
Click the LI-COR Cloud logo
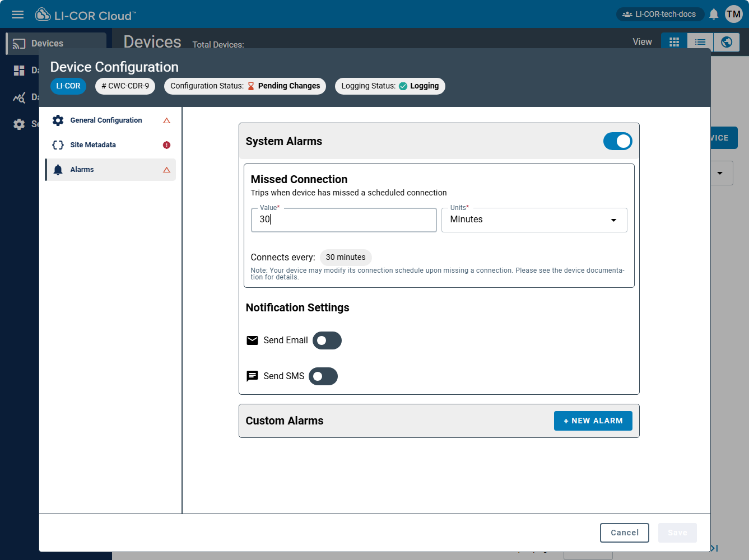pos(86,15)
